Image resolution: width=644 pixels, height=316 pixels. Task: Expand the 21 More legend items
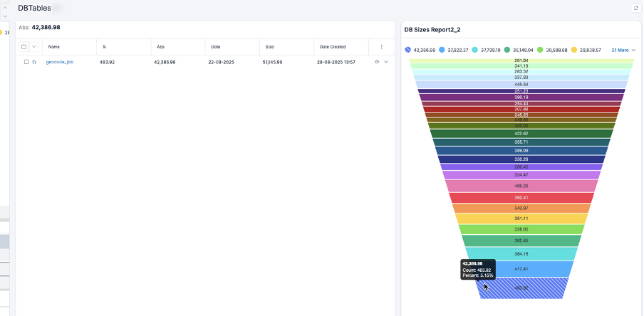pyautogui.click(x=623, y=50)
